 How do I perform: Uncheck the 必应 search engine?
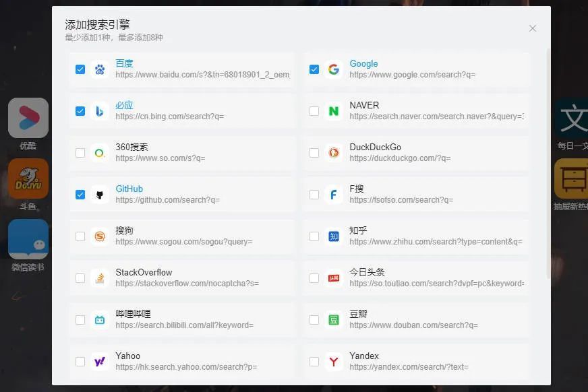pyautogui.click(x=80, y=111)
